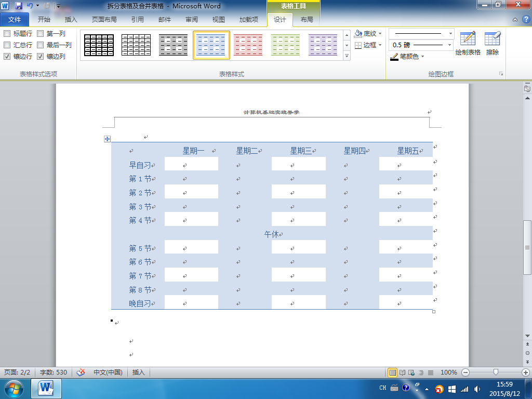Switch to the 视图 tab

pyautogui.click(x=219, y=20)
